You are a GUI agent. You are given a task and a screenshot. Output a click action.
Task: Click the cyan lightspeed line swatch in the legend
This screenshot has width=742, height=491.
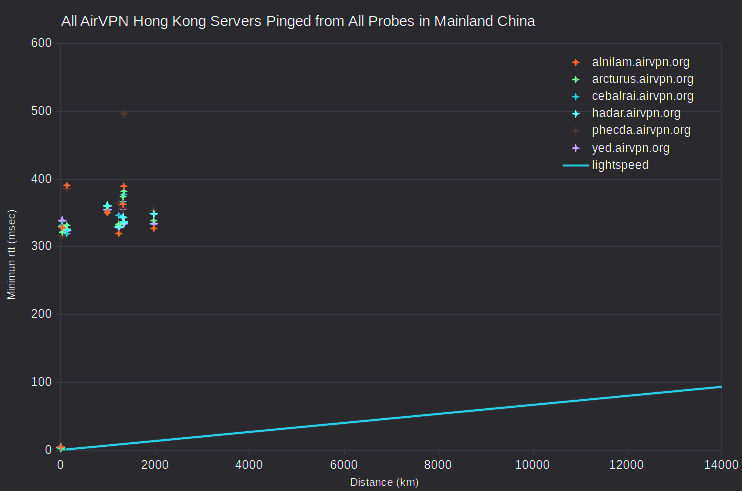pos(575,166)
